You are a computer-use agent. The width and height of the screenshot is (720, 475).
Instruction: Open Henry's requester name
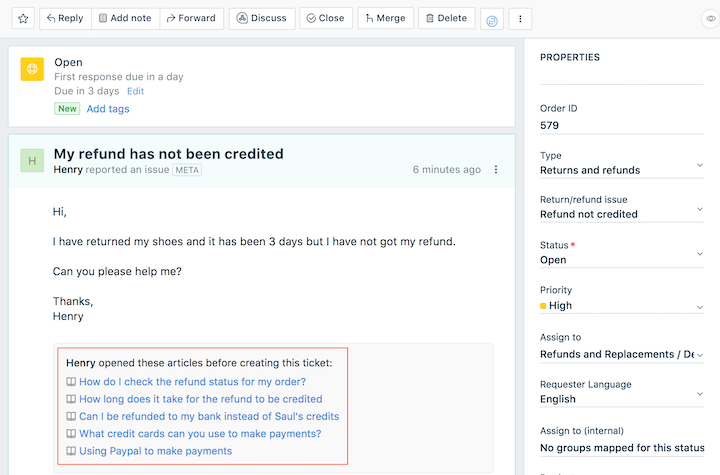pyautogui.click(x=68, y=170)
